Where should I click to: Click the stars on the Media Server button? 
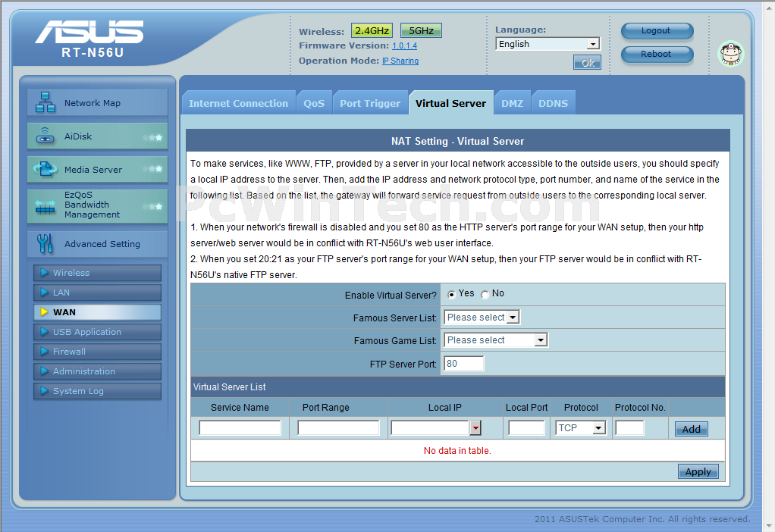point(153,169)
